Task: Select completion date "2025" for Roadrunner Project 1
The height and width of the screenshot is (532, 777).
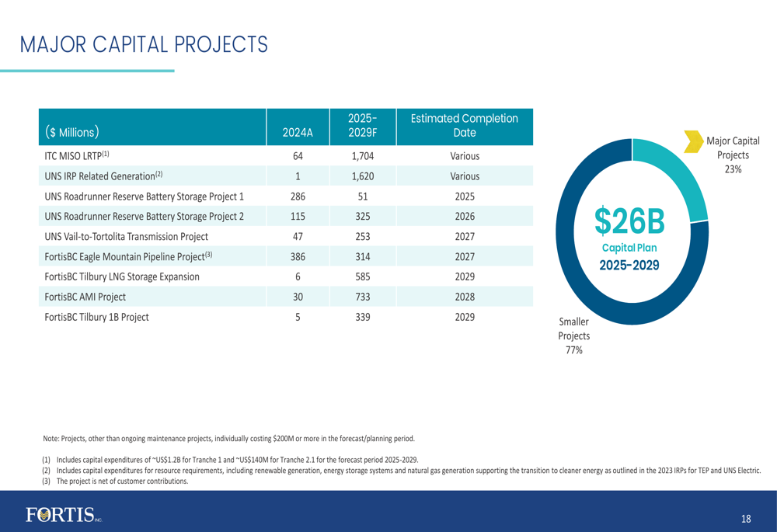Action: [x=465, y=196]
